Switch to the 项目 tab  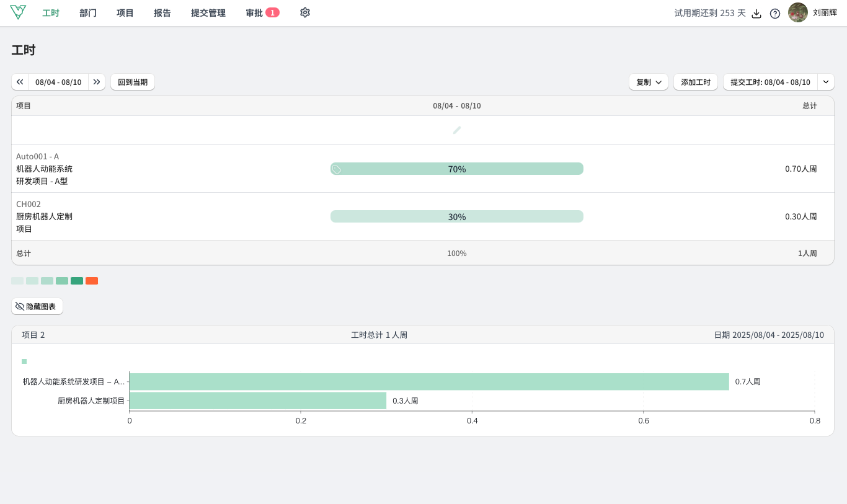[125, 13]
